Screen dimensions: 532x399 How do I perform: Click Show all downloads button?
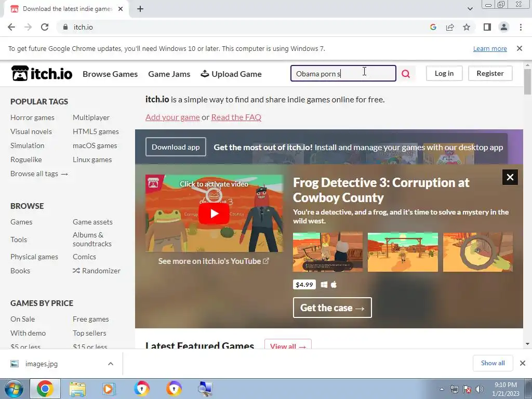pos(493,363)
